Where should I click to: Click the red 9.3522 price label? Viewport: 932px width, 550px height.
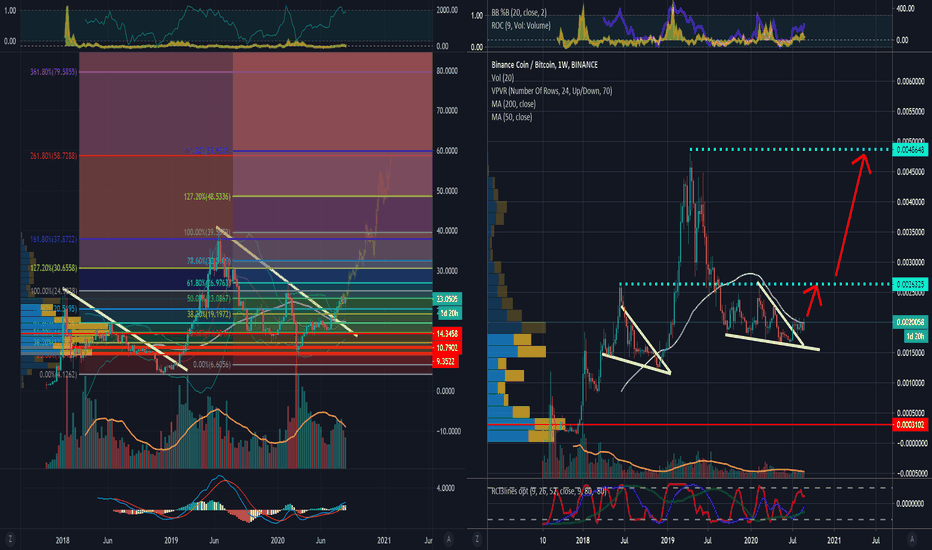click(446, 362)
